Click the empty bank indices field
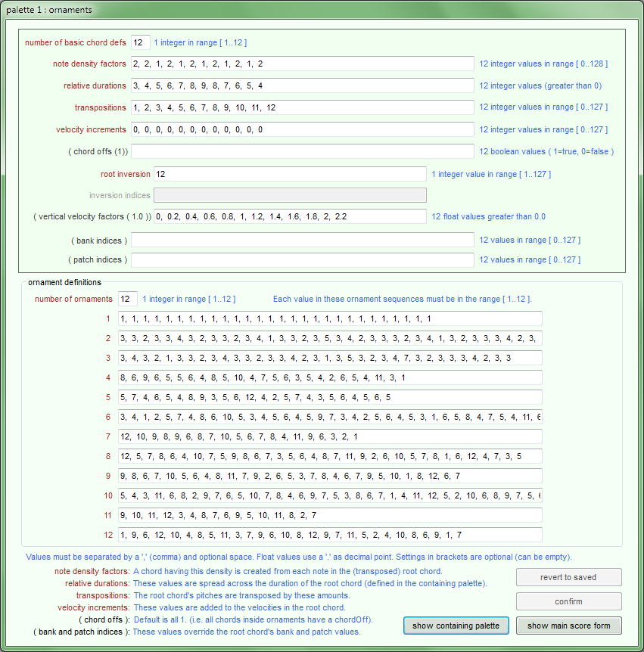Screen dimensions: 644x652 tap(303, 240)
